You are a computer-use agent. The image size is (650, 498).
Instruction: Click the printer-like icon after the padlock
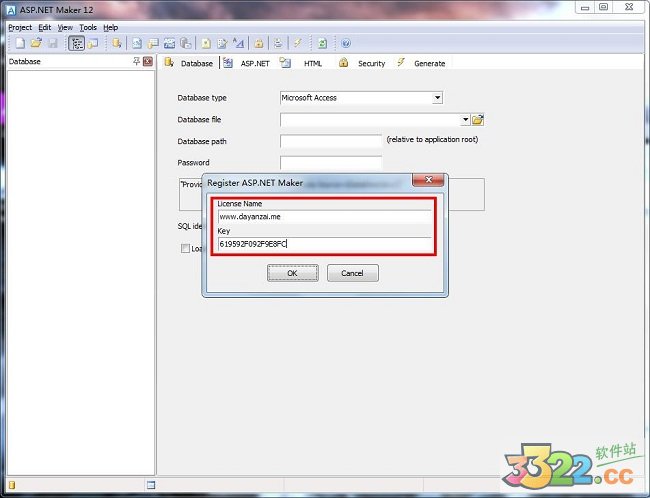278,43
